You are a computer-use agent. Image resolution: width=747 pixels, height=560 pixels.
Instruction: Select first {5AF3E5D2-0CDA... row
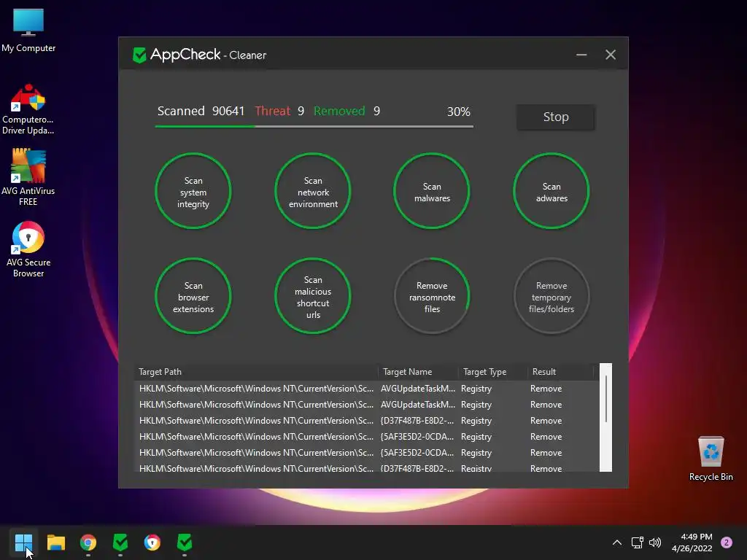(x=366, y=437)
